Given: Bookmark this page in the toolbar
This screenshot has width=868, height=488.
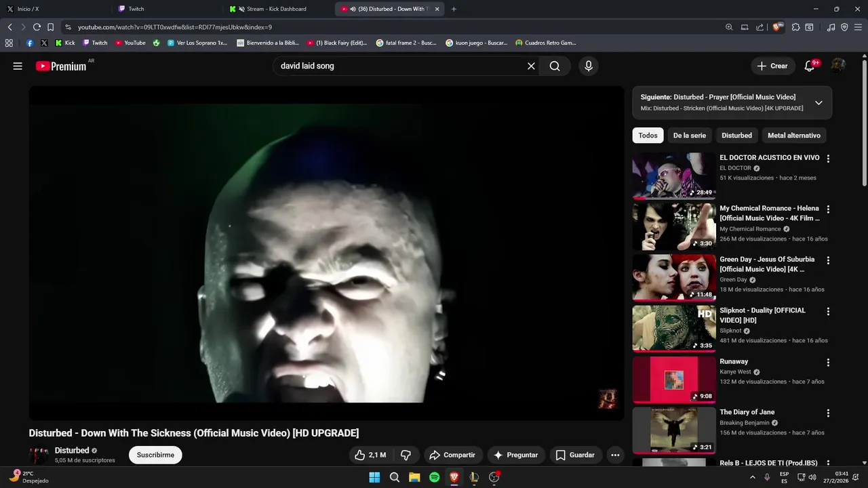Looking at the screenshot, I should pyautogui.click(x=50, y=27).
